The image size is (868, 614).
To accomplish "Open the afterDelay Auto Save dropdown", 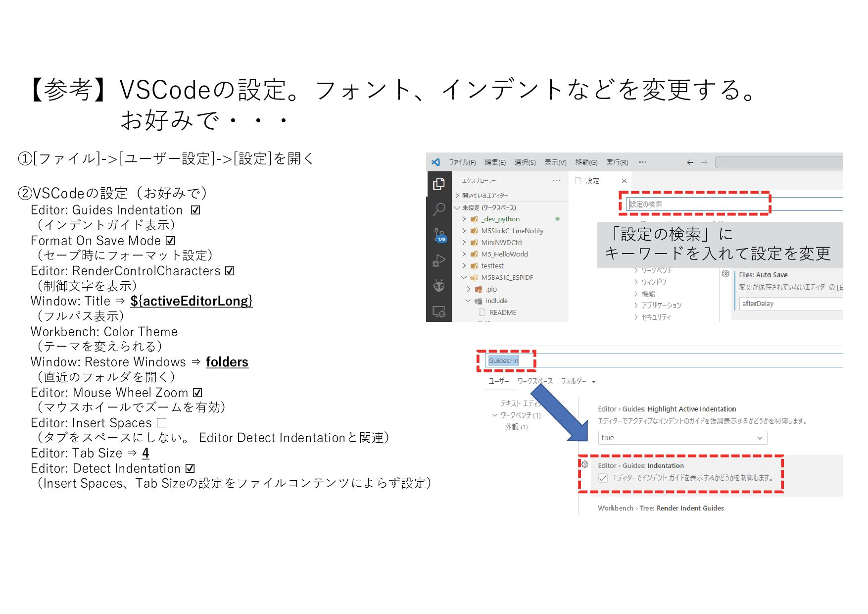I will pyautogui.click(x=791, y=304).
